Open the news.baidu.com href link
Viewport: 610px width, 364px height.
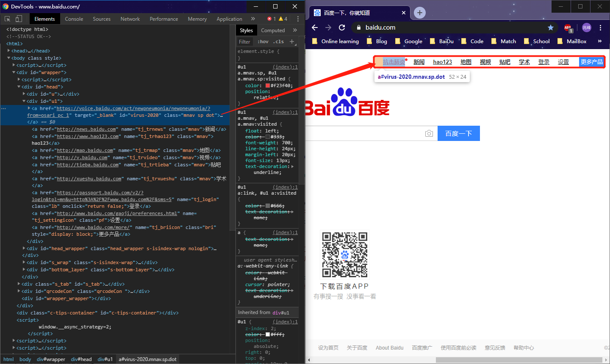87,129
